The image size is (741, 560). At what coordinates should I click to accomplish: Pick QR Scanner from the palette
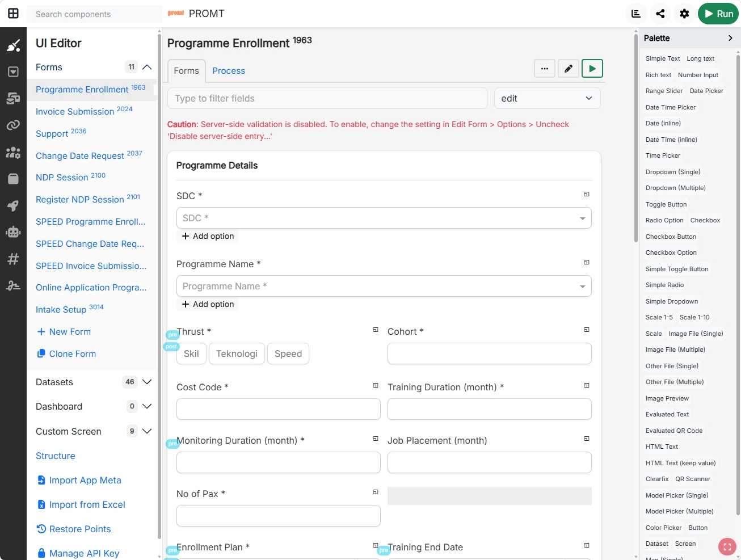point(693,479)
